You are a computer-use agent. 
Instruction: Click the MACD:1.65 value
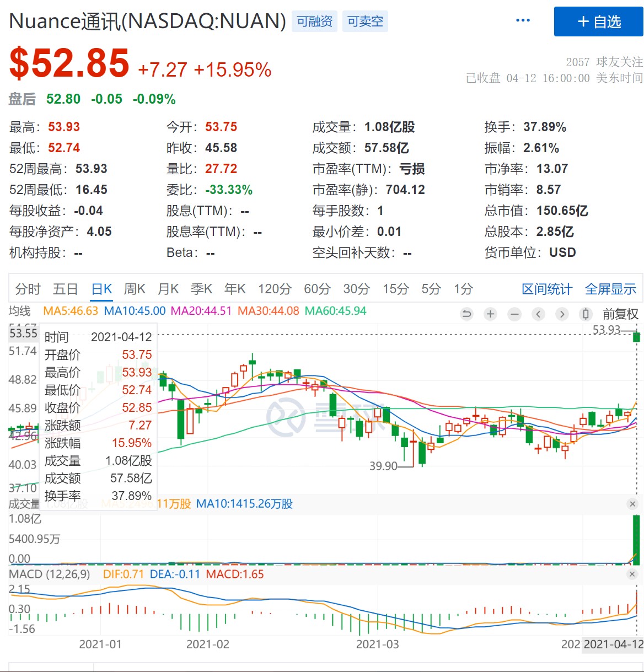pos(235,574)
